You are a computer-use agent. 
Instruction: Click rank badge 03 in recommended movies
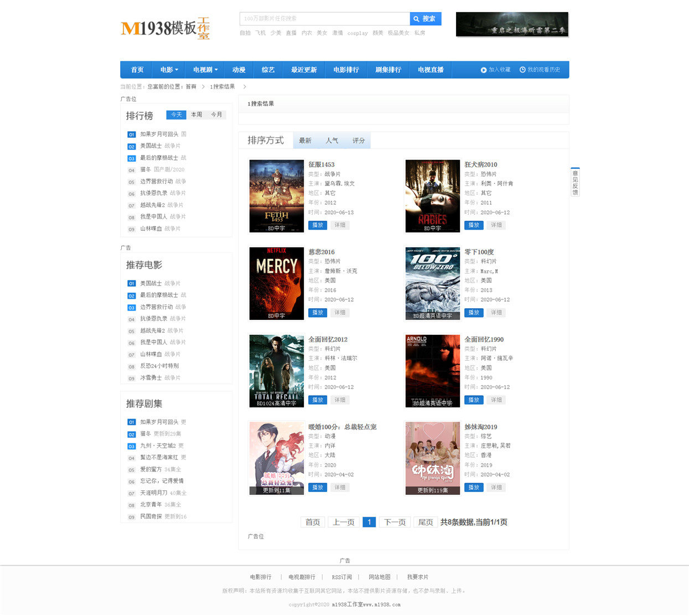pos(131,308)
